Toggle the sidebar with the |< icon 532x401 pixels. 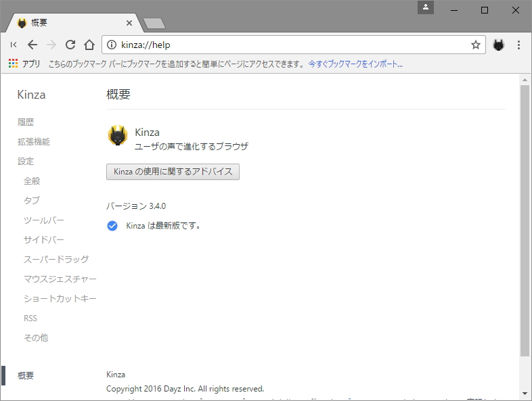tap(14, 45)
